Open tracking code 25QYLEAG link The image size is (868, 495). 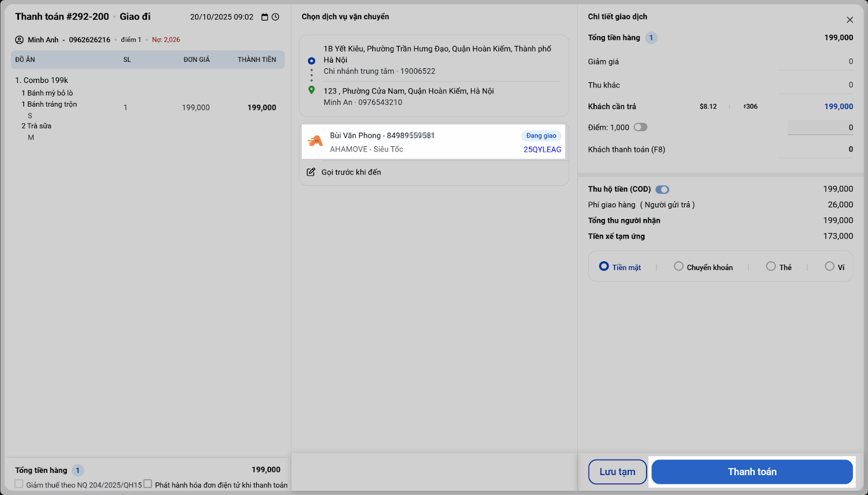[x=542, y=150]
